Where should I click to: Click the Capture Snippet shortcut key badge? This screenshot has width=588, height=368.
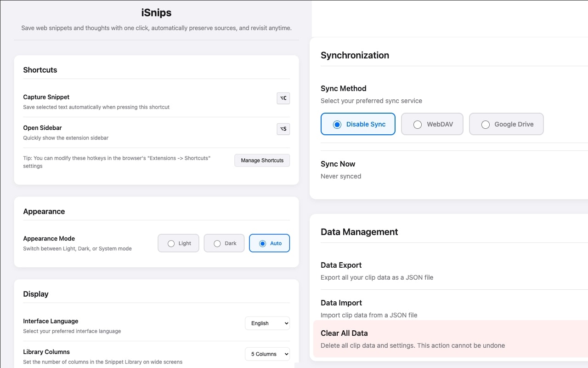tap(283, 98)
